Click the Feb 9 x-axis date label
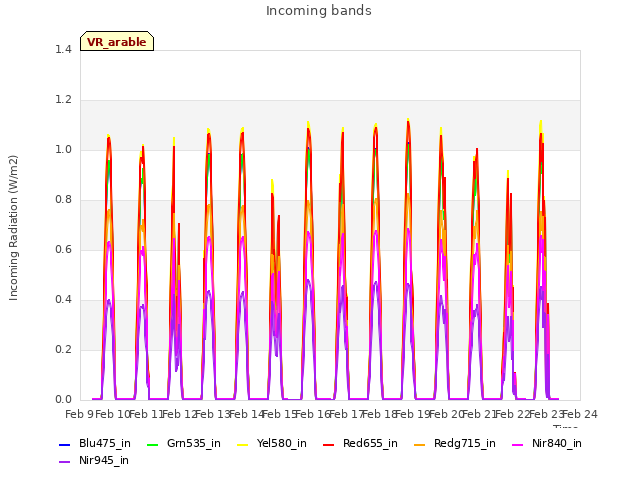 [x=79, y=414]
